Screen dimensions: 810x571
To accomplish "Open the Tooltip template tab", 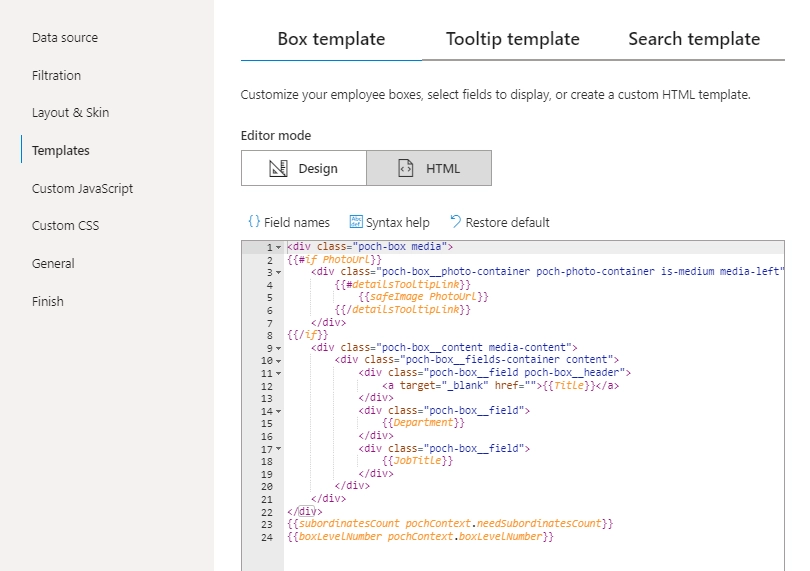I will click(x=512, y=39).
